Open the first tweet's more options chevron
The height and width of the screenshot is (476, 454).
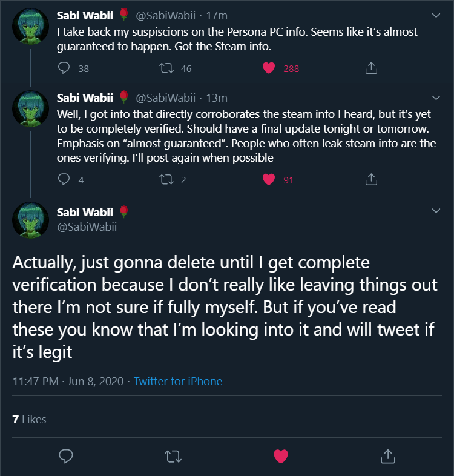tap(436, 14)
